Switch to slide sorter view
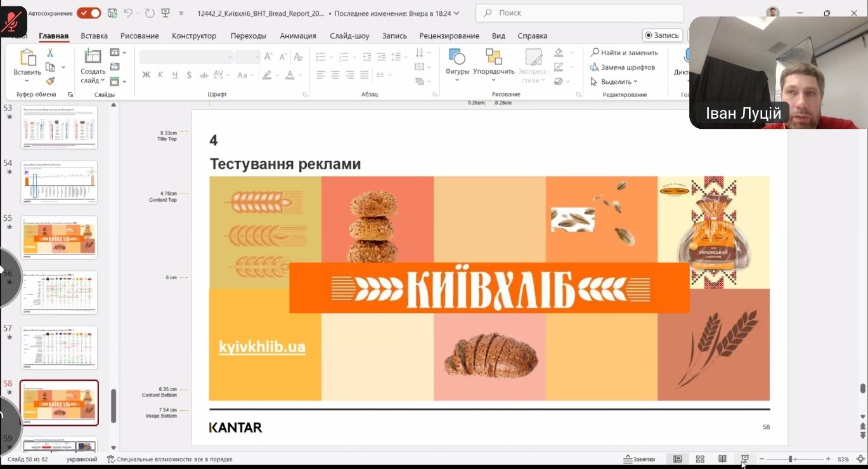868x469 pixels. (x=700, y=459)
